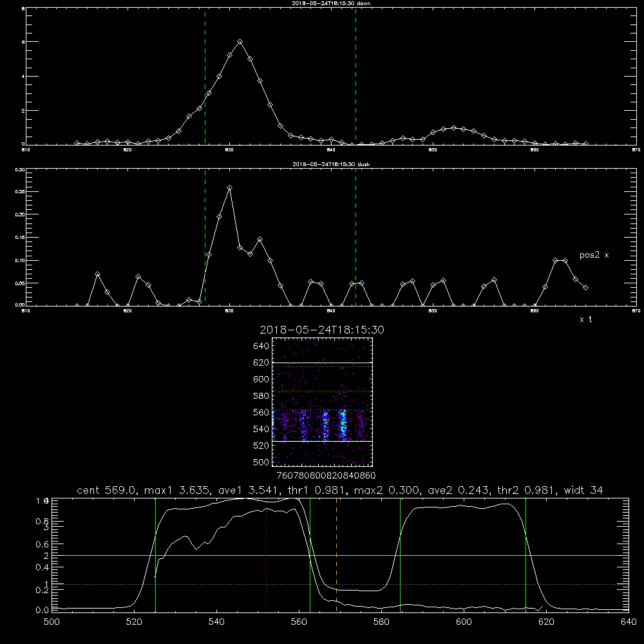The image size is (644, 644).
Task: Click 'ave1 3.541' in the stats header
Action: [x=248, y=490]
